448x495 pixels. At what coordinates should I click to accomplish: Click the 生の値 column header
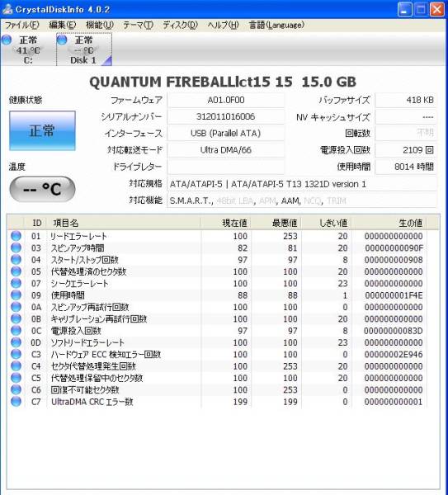click(389, 223)
